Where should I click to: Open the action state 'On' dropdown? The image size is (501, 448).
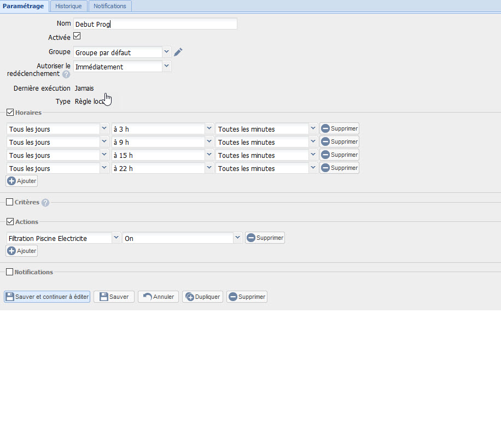237,238
